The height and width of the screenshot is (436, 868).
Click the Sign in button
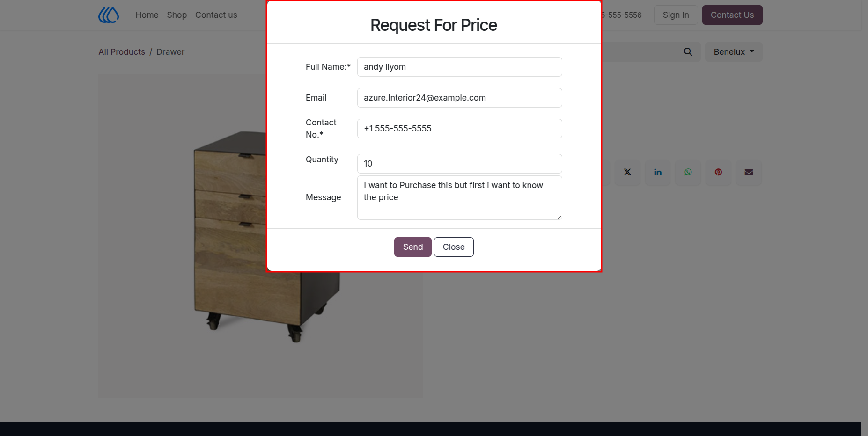point(676,15)
